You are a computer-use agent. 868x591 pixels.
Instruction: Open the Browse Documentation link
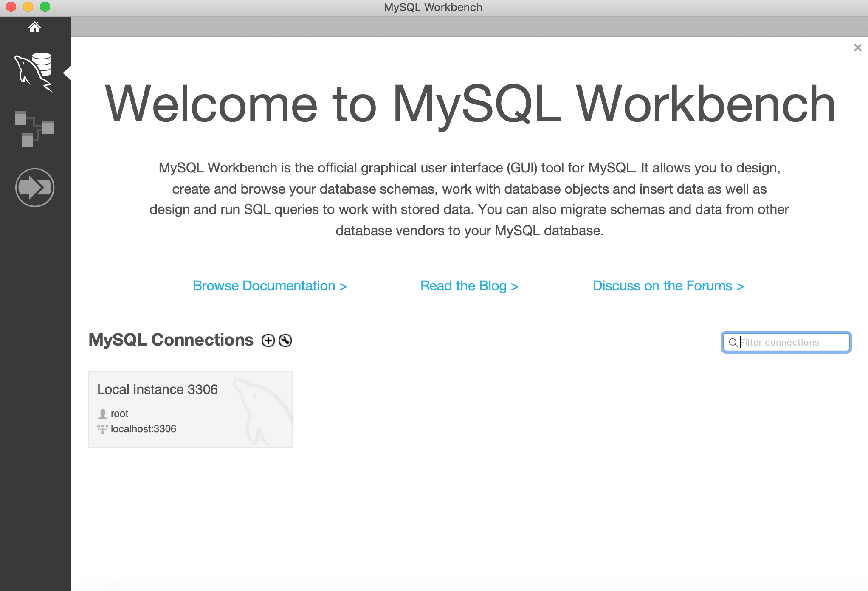(270, 286)
